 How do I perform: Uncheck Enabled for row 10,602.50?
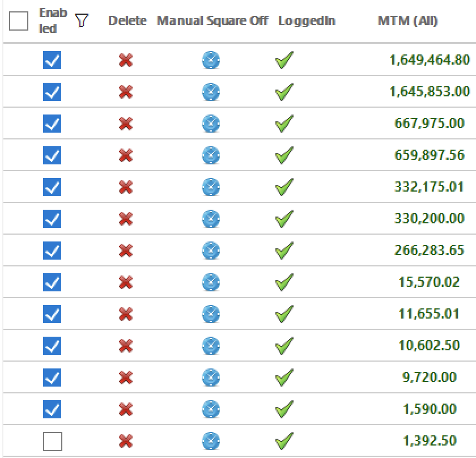(x=52, y=346)
